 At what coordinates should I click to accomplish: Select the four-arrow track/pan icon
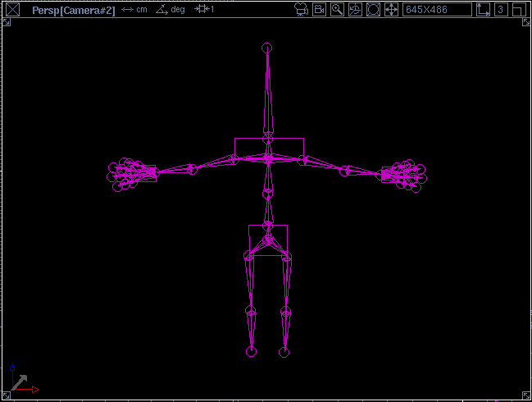point(391,10)
